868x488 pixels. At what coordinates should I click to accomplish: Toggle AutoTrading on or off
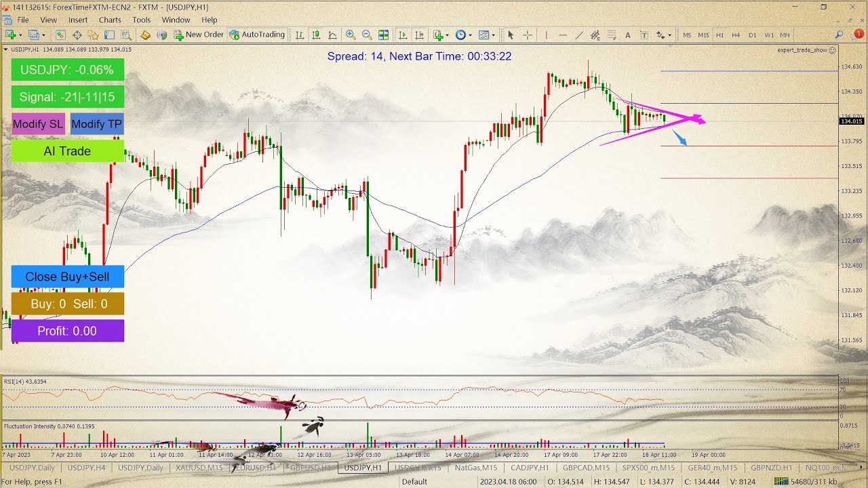click(x=257, y=35)
